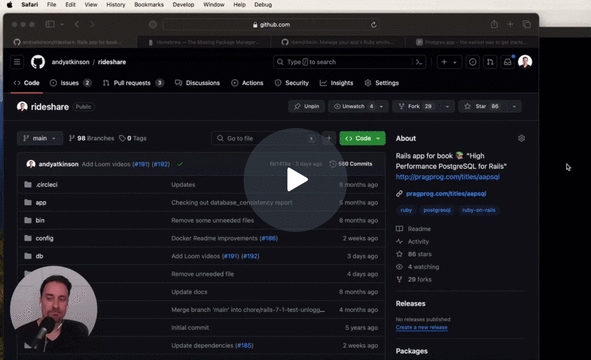The height and width of the screenshot is (360, 591).
Task: Open the notifications inbox icon
Action: (x=508, y=62)
